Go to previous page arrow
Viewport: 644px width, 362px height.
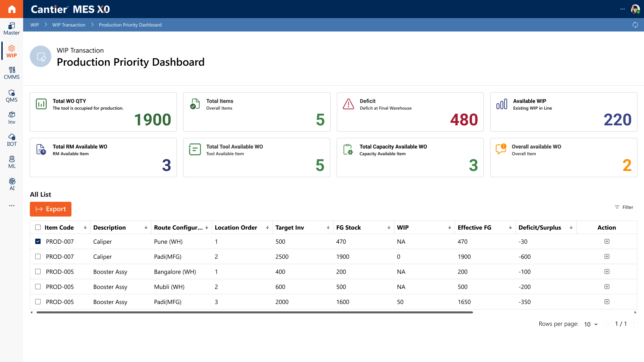tap(608, 324)
